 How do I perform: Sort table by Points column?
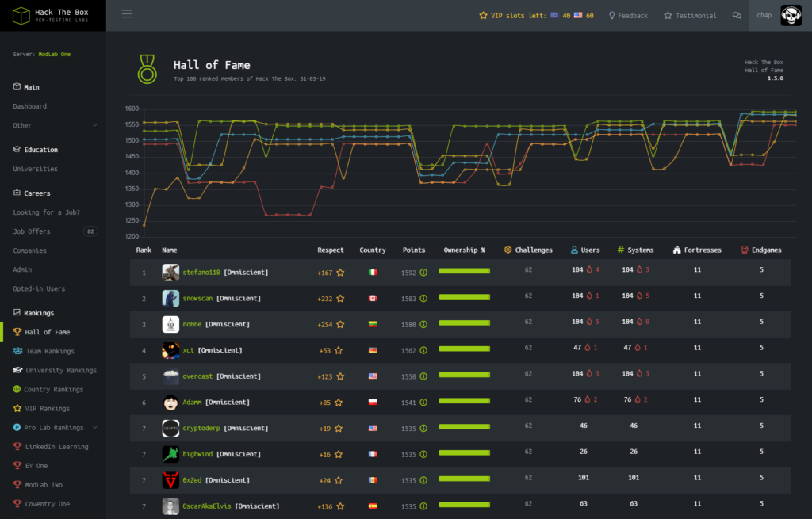pos(414,250)
